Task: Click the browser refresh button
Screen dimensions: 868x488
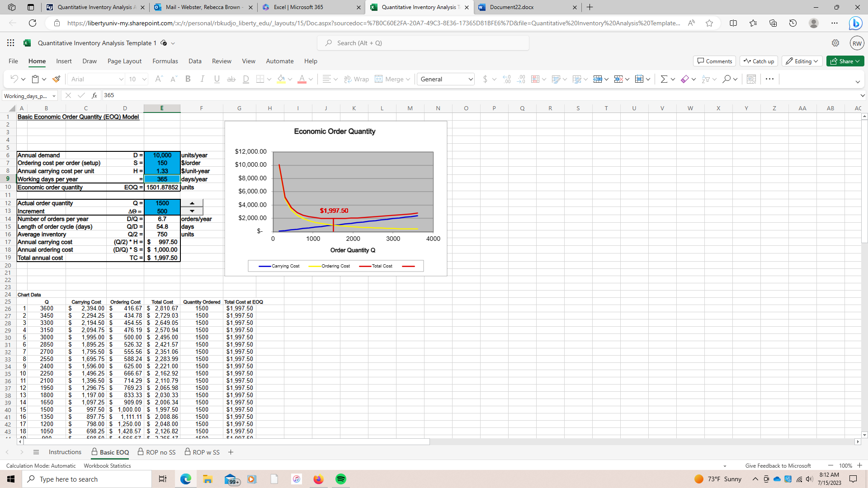Action: coord(33,23)
